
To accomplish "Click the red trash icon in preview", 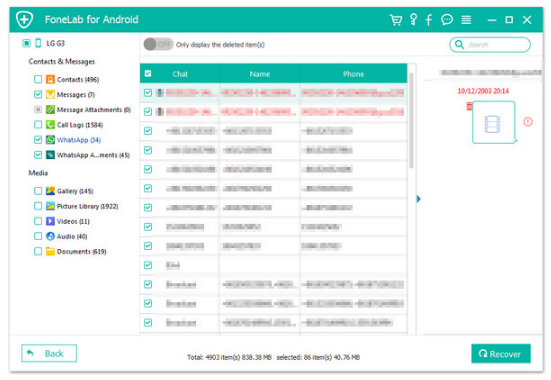I will click(x=469, y=106).
